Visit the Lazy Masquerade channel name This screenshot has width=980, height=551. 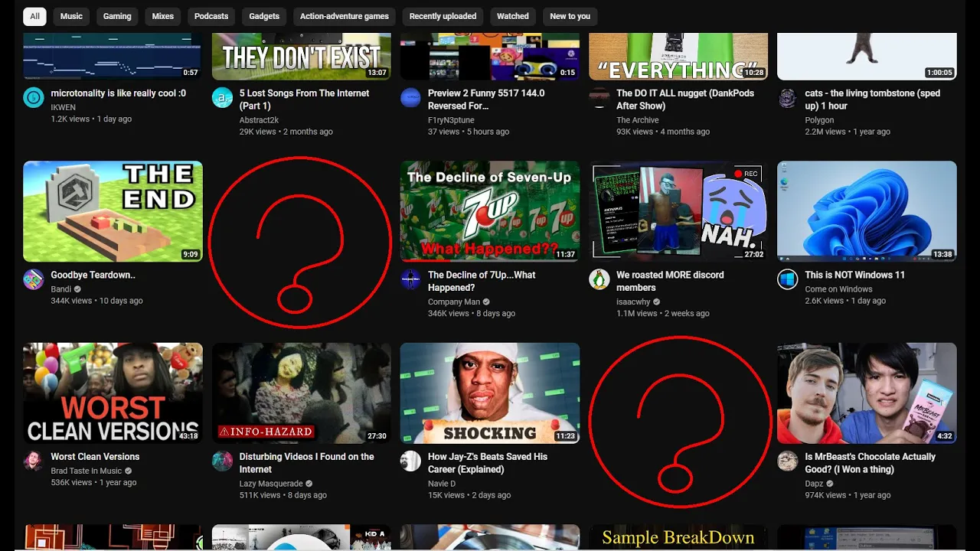click(x=271, y=484)
